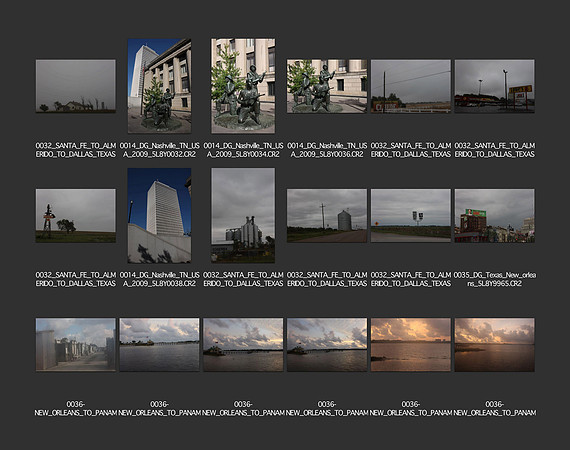Select fourth bottom-row thumbnail with pier and island
This screenshot has height=450, width=570.
(327, 345)
